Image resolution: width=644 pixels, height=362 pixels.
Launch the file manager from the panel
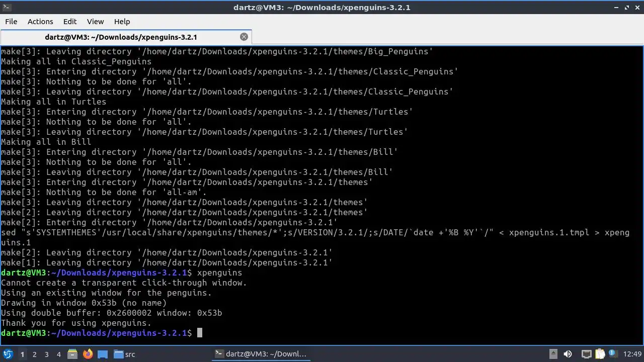pyautogui.click(x=72, y=354)
